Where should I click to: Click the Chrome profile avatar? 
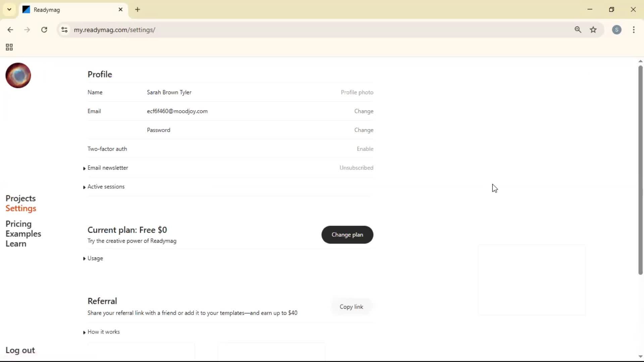(617, 30)
